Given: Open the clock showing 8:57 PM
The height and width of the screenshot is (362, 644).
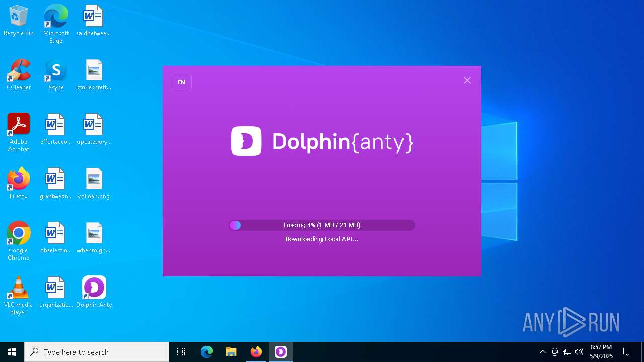Looking at the screenshot, I should tap(601, 352).
